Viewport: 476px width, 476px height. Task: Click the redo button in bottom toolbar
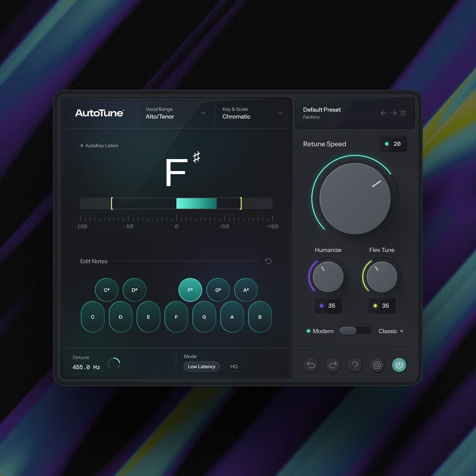333,365
